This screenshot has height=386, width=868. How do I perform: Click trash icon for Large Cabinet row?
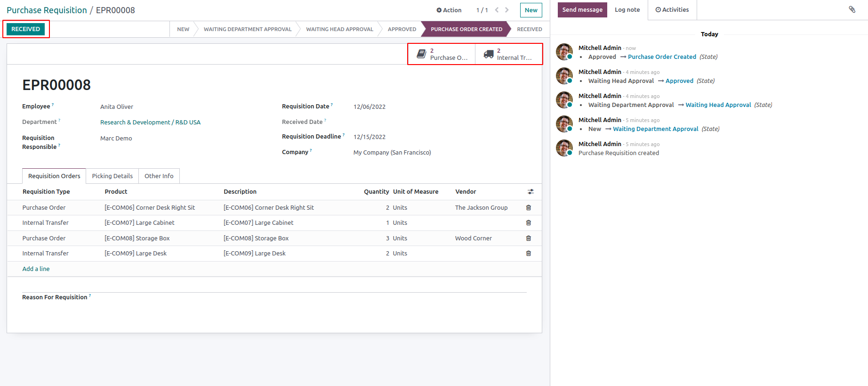[528, 223]
